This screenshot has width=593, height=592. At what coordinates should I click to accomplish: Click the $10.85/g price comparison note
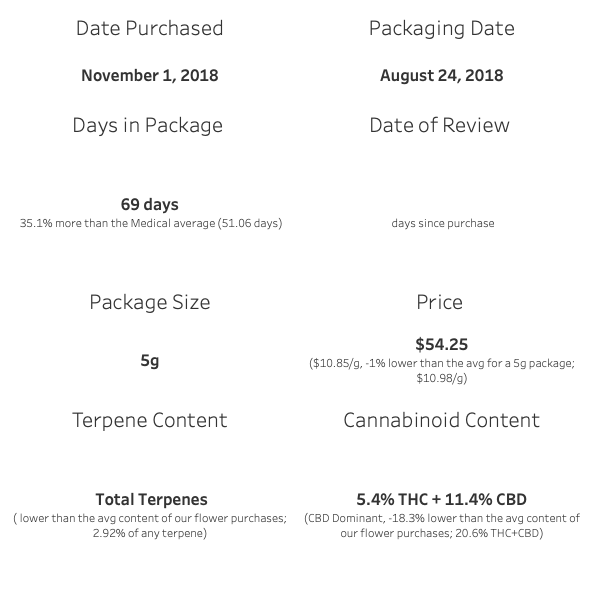(x=442, y=370)
